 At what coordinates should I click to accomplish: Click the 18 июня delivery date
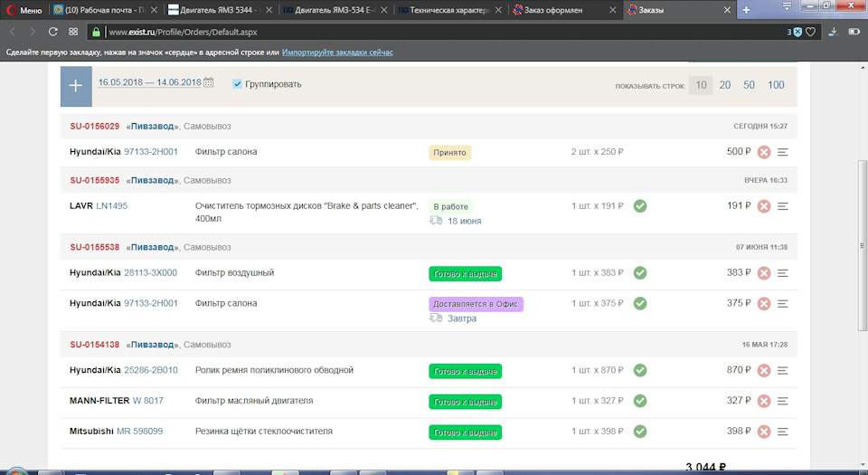tap(465, 221)
